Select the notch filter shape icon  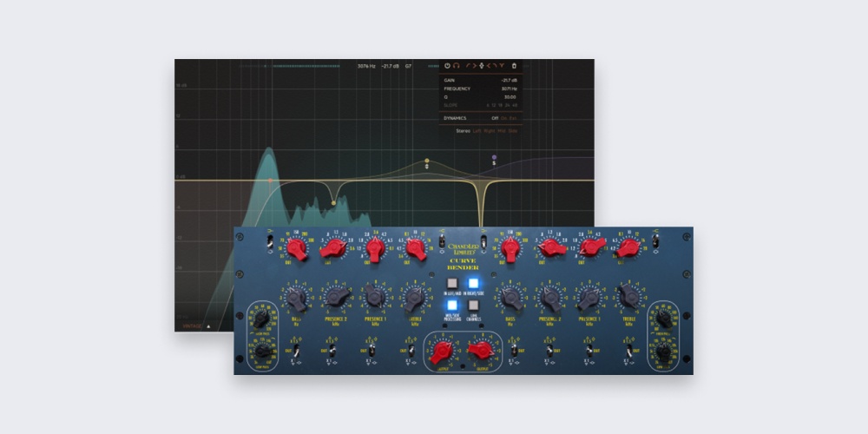pyautogui.click(x=502, y=65)
